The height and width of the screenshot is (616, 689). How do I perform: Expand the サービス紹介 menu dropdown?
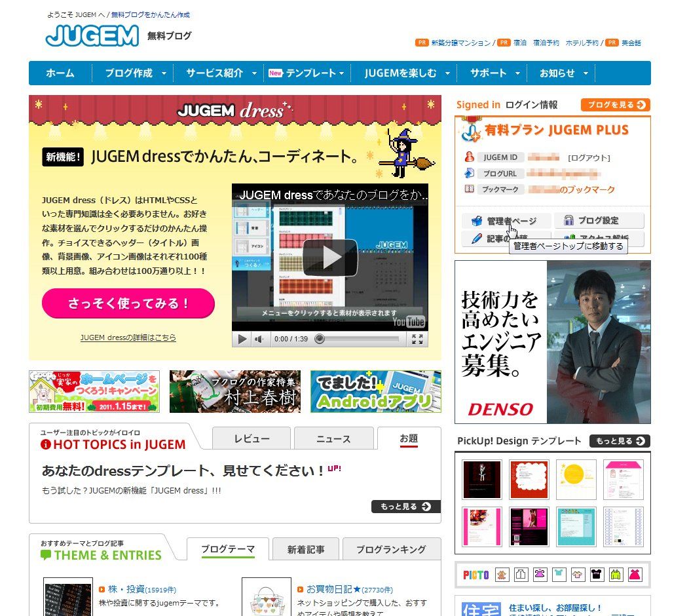(x=254, y=73)
